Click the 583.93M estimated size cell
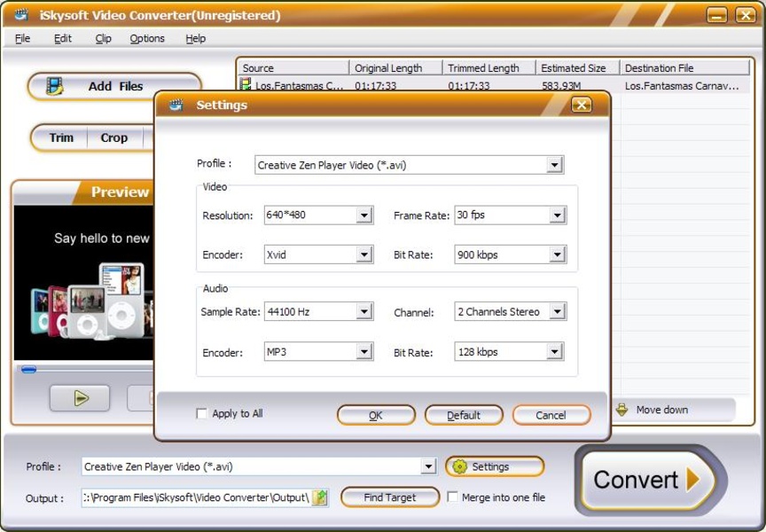 (x=561, y=86)
